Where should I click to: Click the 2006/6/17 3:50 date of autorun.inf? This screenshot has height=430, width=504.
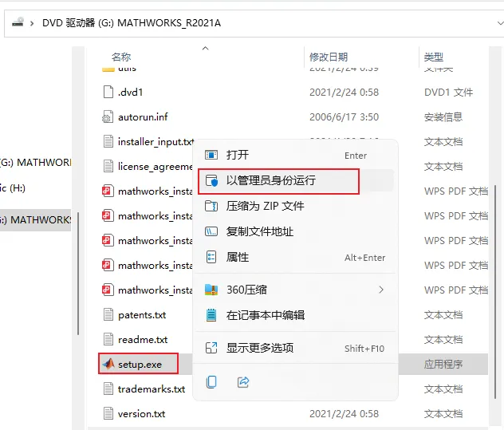pos(344,117)
